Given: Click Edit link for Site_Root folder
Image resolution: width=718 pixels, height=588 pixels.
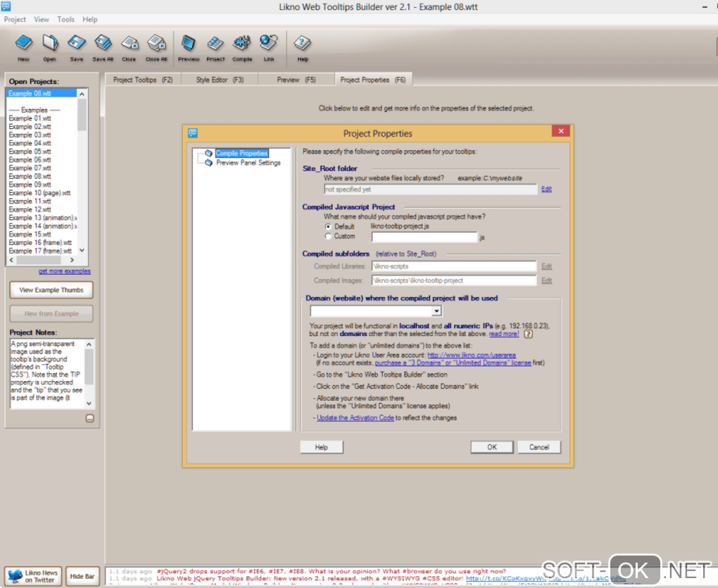Looking at the screenshot, I should (x=546, y=189).
